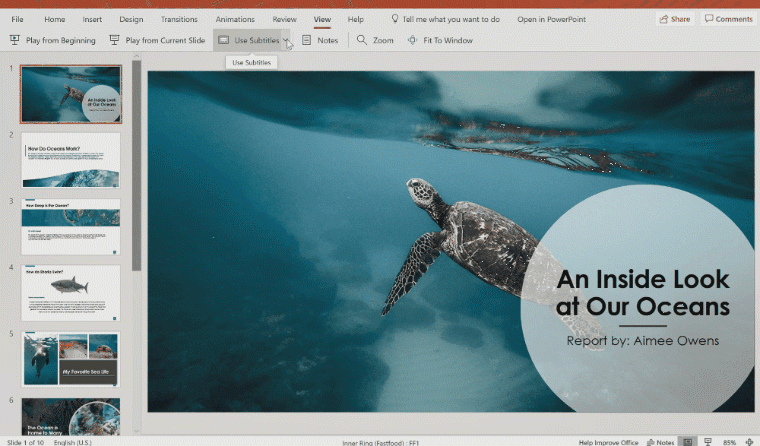Toggle Notes in the status bar

[x=658, y=441]
